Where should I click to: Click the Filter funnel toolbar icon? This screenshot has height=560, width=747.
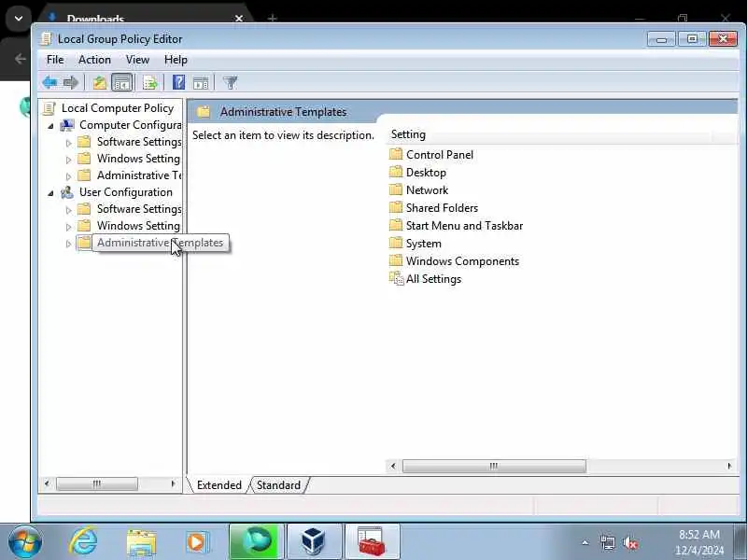click(x=230, y=83)
